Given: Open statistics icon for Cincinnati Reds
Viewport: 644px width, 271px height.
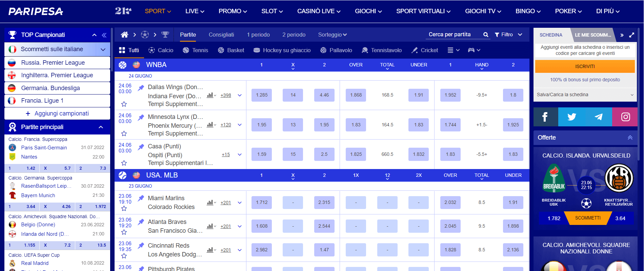Looking at the screenshot, I should tap(211, 250).
